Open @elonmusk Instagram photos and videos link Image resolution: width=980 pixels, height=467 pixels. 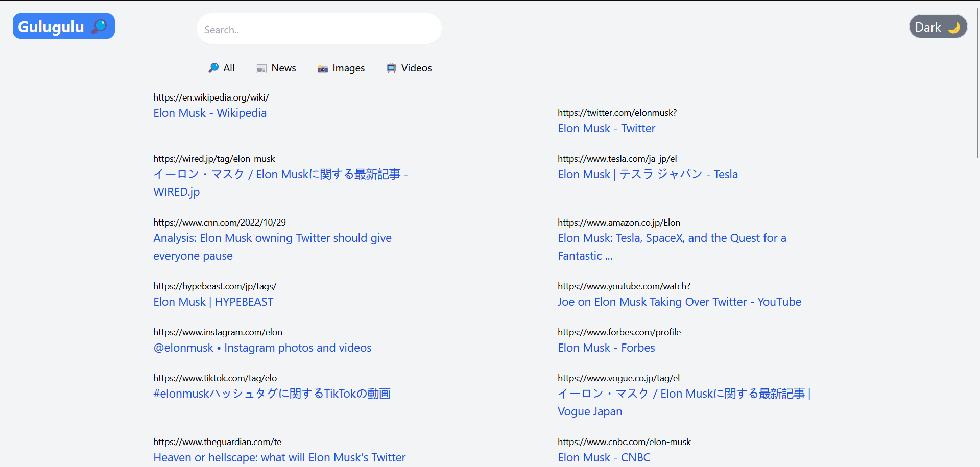click(x=262, y=348)
